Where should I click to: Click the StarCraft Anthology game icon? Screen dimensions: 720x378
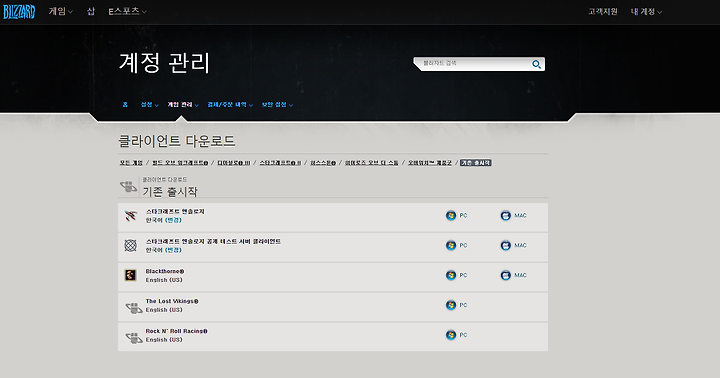[131, 215]
